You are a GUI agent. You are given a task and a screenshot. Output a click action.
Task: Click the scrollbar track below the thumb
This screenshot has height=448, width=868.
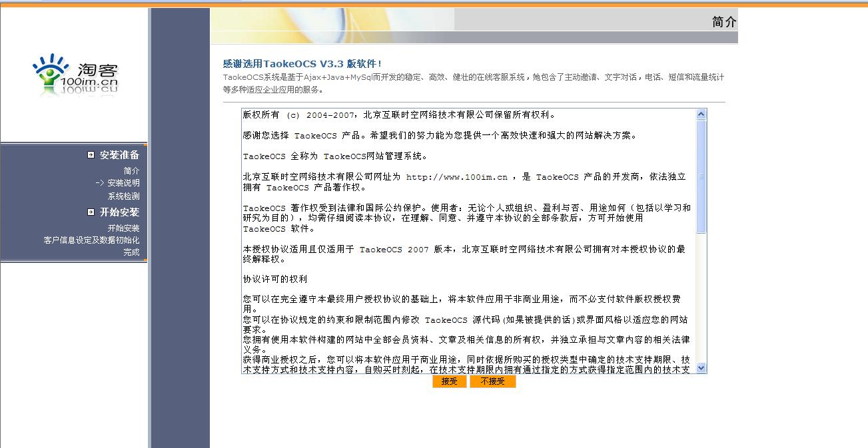pyautogui.click(x=701, y=298)
